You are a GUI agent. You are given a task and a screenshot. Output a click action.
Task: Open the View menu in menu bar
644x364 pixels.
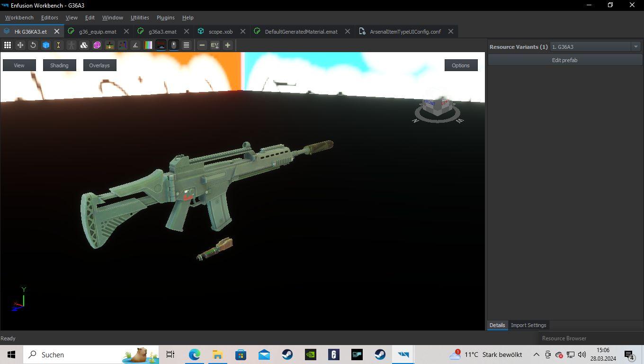72,18
